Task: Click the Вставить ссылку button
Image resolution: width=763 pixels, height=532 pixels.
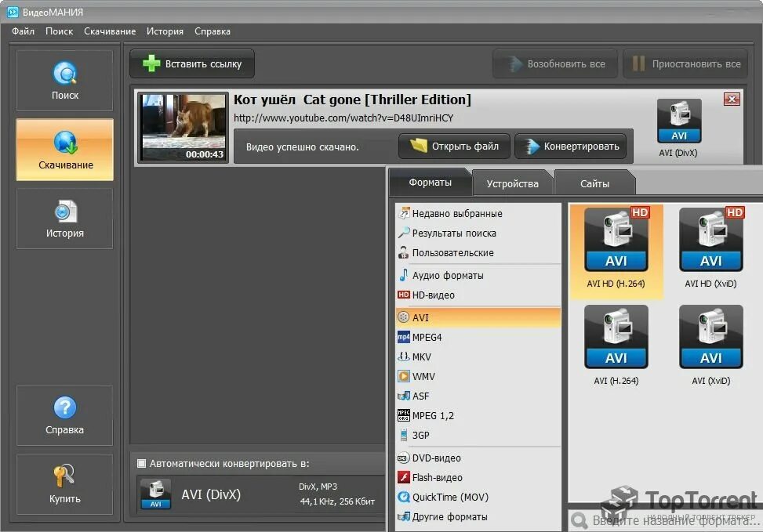Action: (x=192, y=63)
